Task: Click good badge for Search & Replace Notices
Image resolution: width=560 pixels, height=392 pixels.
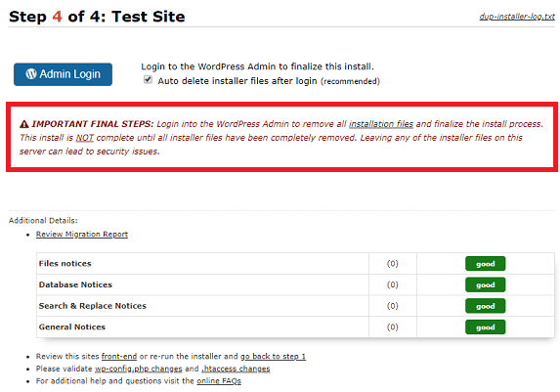Action: pyautogui.click(x=485, y=306)
